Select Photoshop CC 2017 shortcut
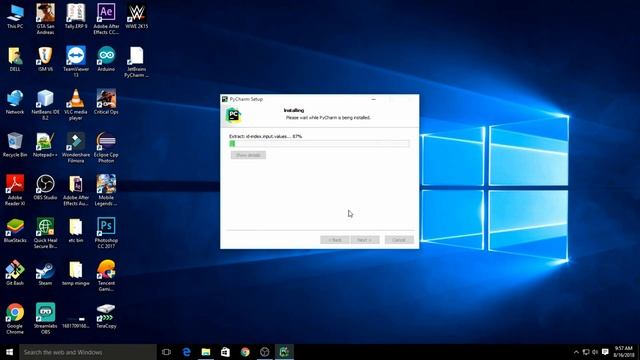 pos(106,233)
